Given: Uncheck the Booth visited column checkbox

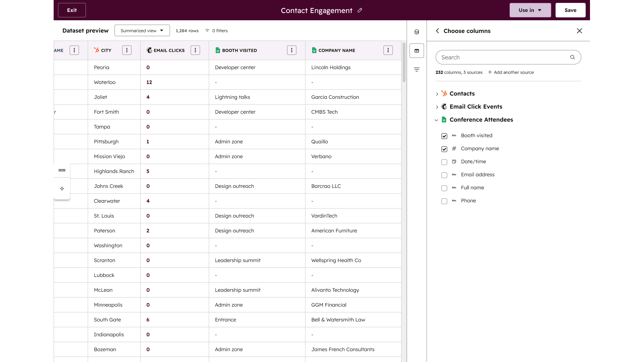Looking at the screenshot, I should 444,136.
